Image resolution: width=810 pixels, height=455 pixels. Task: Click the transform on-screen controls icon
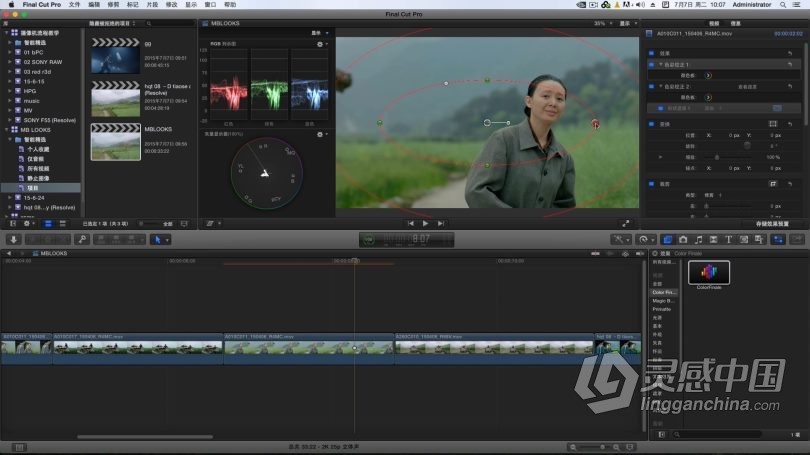[773, 124]
